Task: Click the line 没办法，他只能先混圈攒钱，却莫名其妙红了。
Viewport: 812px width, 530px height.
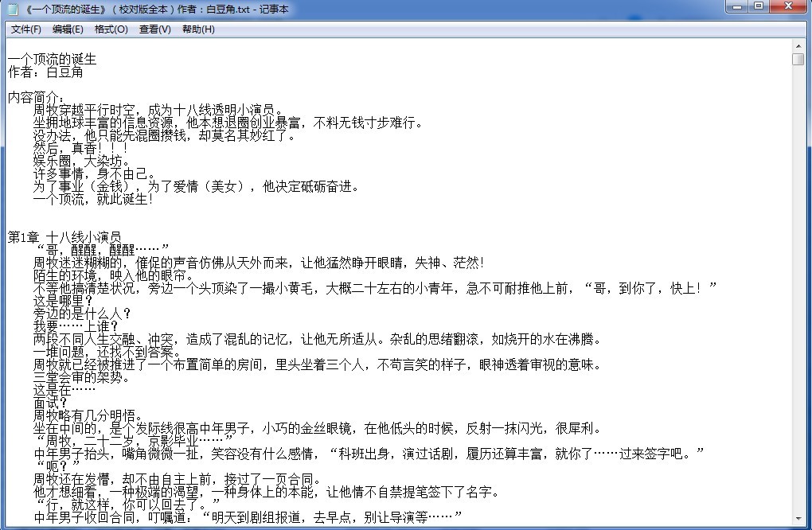Action: 166,135
